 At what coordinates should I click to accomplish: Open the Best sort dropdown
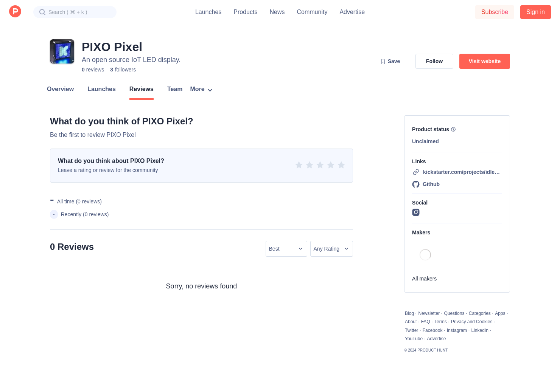[x=286, y=249]
